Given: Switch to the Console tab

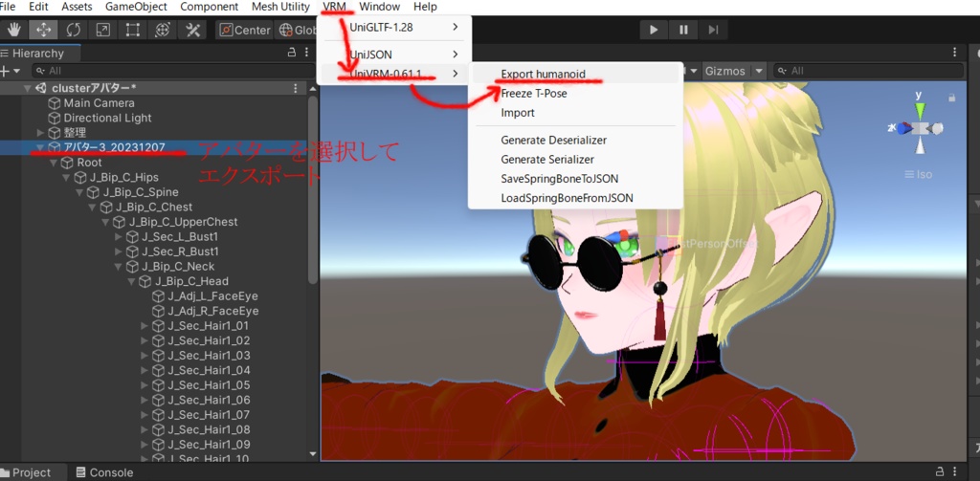Looking at the screenshot, I should pos(104,473).
